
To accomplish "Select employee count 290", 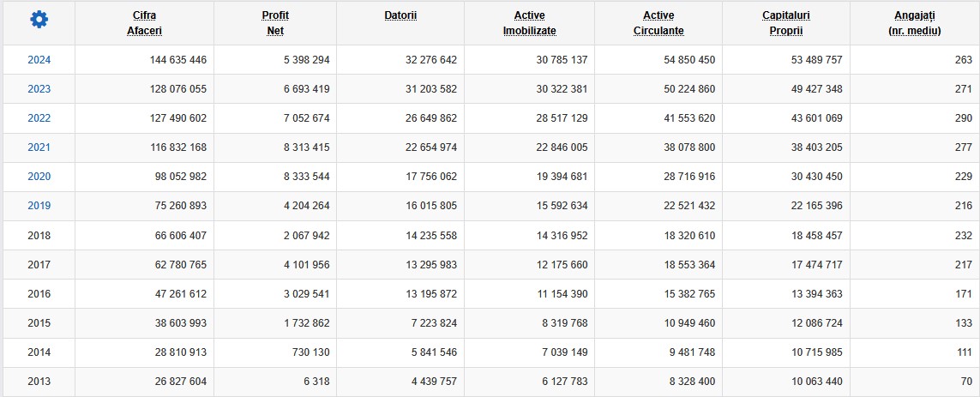I will pyautogui.click(x=964, y=118).
